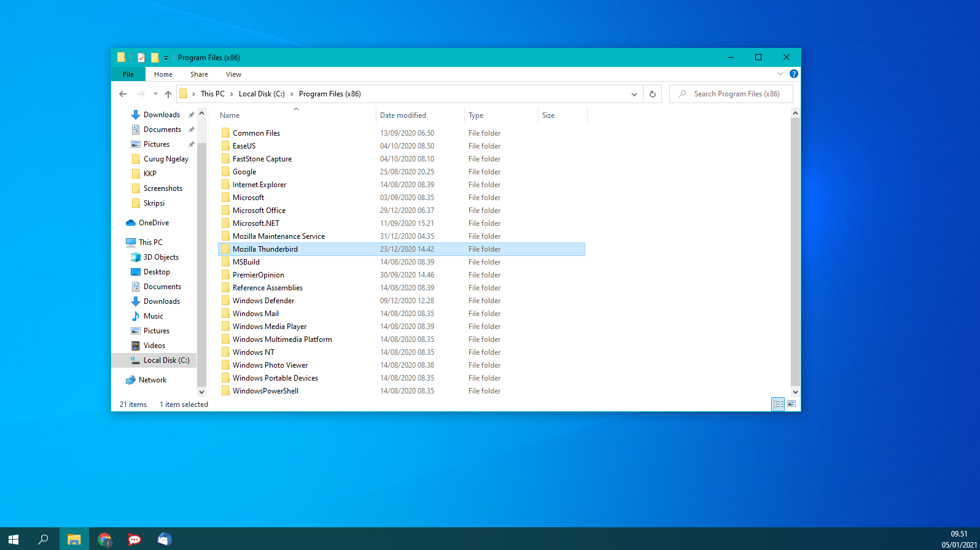Click navigation pane scroll down arrow
This screenshot has height=550, width=980.
(x=201, y=392)
